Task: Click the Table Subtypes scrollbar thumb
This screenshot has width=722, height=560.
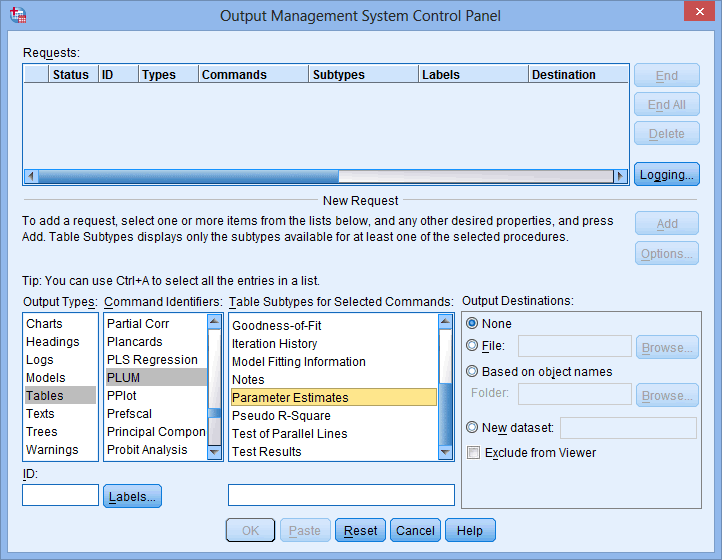Action: pyautogui.click(x=445, y=414)
